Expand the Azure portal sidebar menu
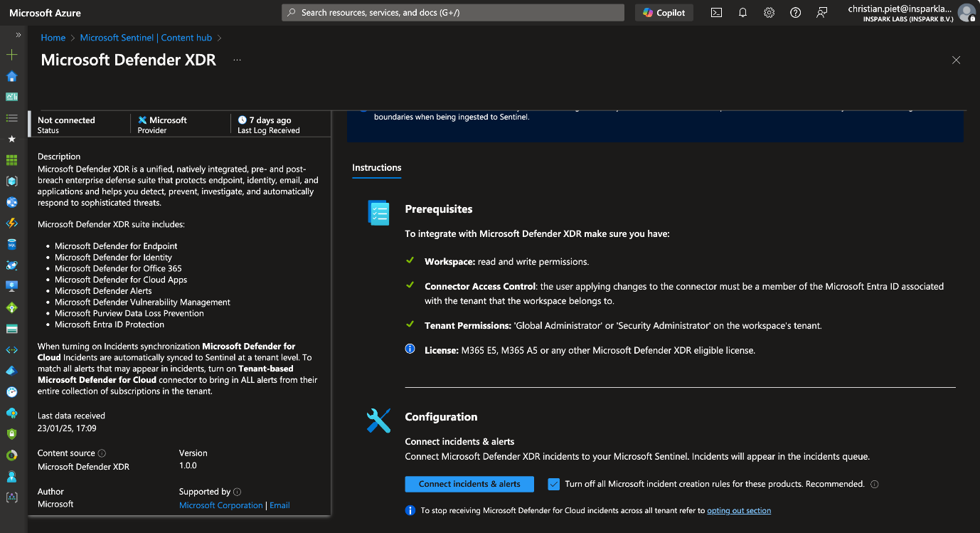 click(x=18, y=35)
